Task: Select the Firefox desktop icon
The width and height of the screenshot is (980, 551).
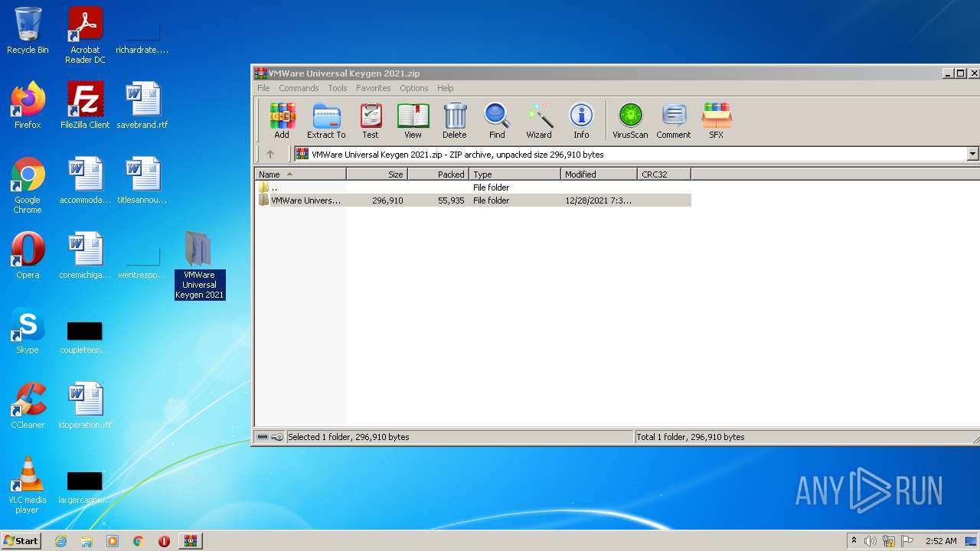Action: pyautogui.click(x=28, y=106)
